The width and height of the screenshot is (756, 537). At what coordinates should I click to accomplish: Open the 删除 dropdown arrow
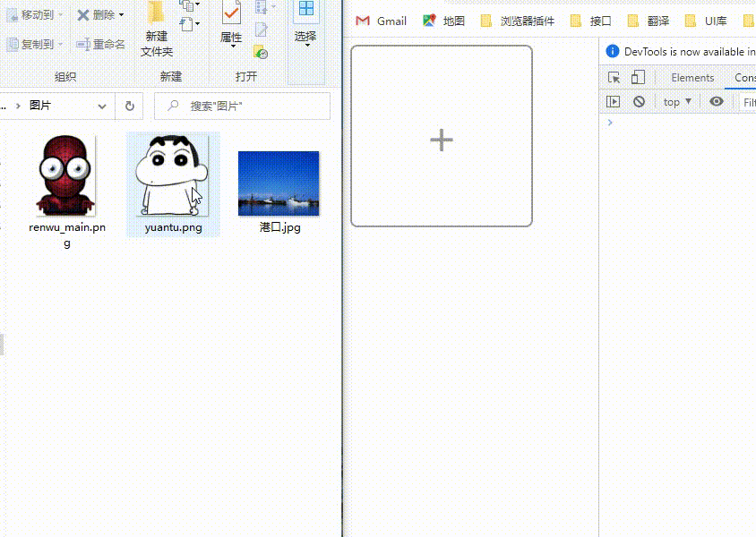click(x=121, y=15)
